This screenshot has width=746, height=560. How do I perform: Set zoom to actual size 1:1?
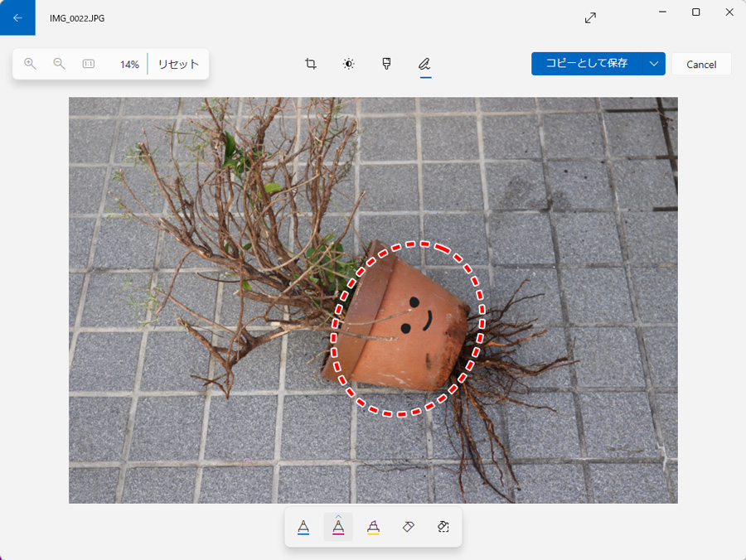coord(89,64)
